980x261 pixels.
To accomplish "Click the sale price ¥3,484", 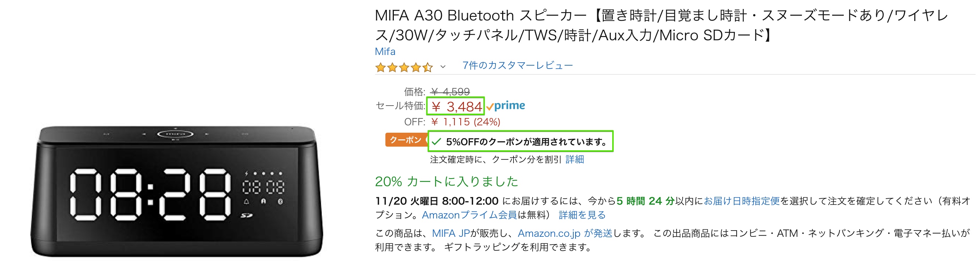I will tap(456, 106).
